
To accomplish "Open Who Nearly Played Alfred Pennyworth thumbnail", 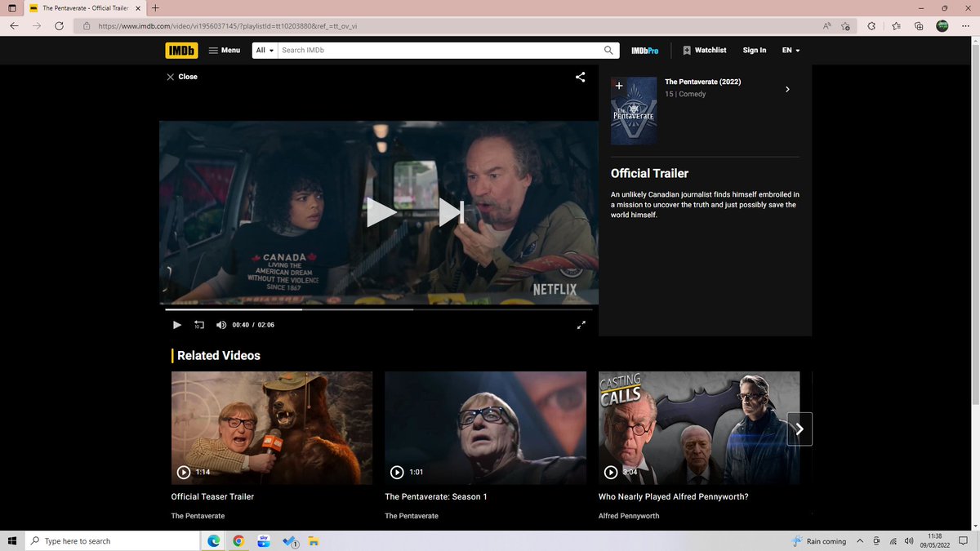I will (699, 428).
